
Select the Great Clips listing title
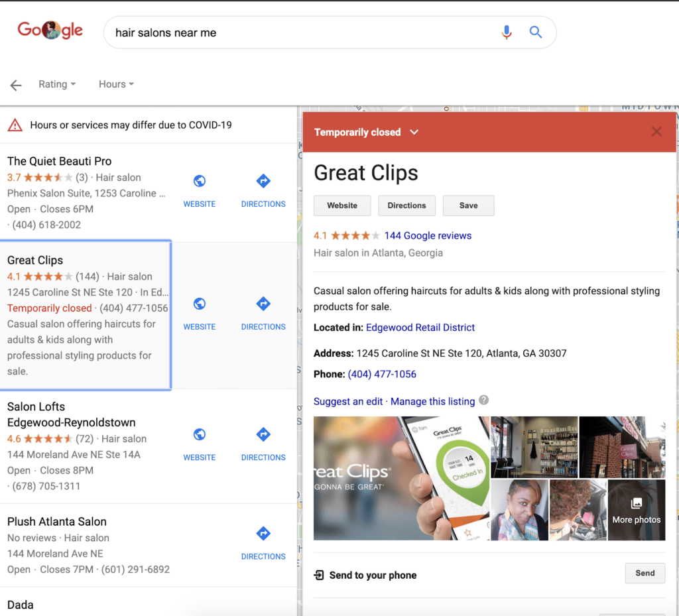(35, 260)
